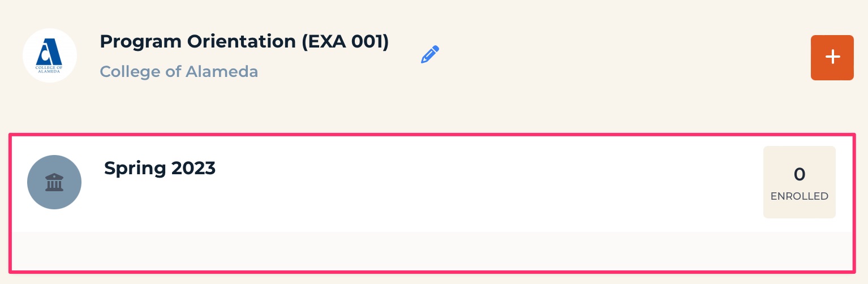
Task: Open the Program Orientation course title
Action: pyautogui.click(x=244, y=41)
